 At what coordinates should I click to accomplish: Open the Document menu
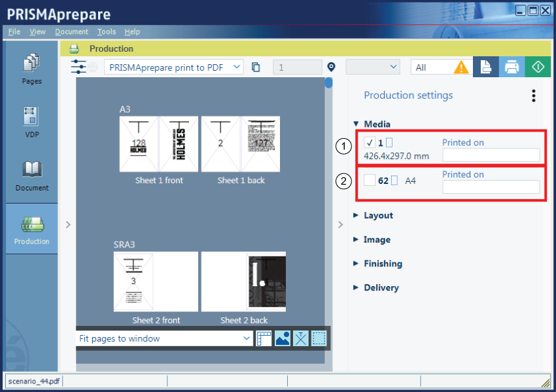point(71,31)
